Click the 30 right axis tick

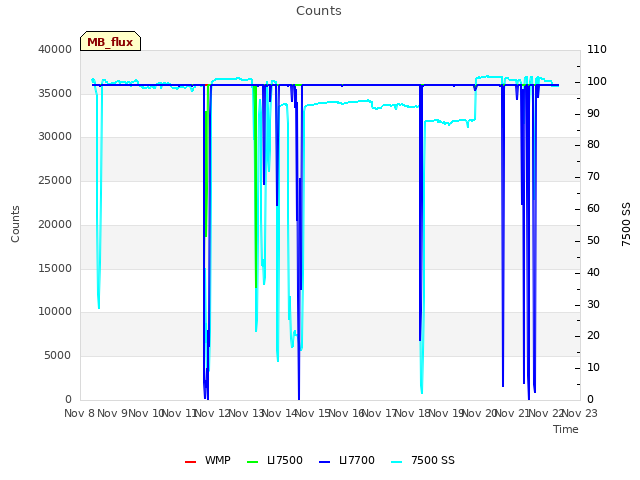pos(593,304)
